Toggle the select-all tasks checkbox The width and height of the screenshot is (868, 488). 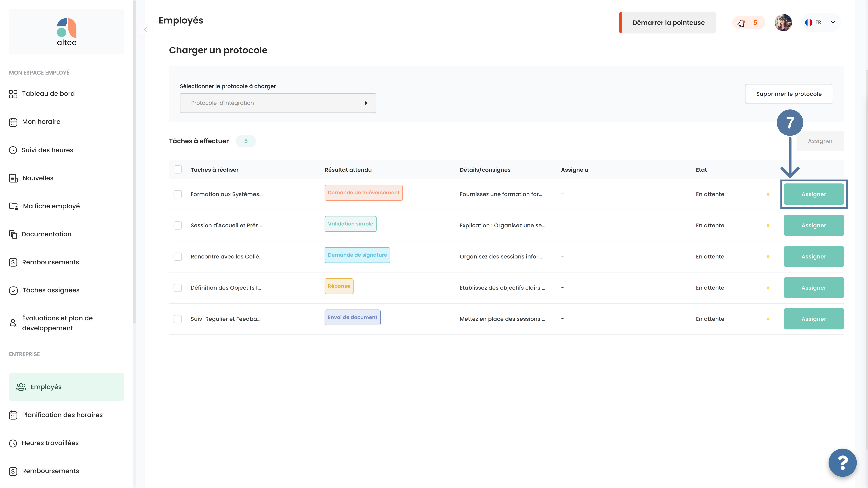pos(178,169)
